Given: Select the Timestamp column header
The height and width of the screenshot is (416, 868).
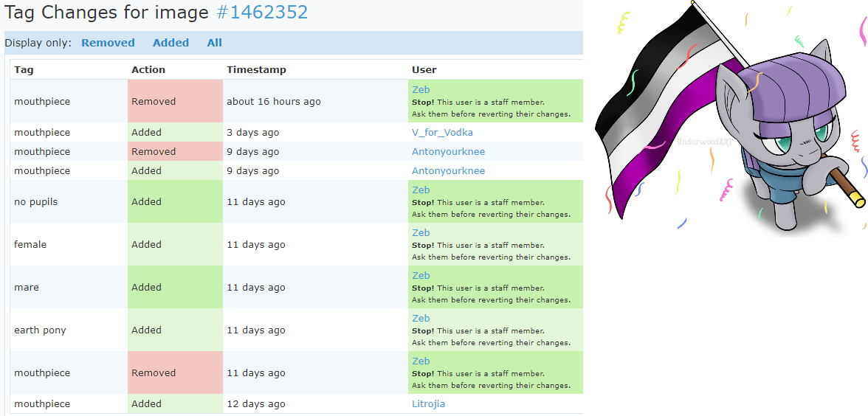Looking at the screenshot, I should click(256, 69).
